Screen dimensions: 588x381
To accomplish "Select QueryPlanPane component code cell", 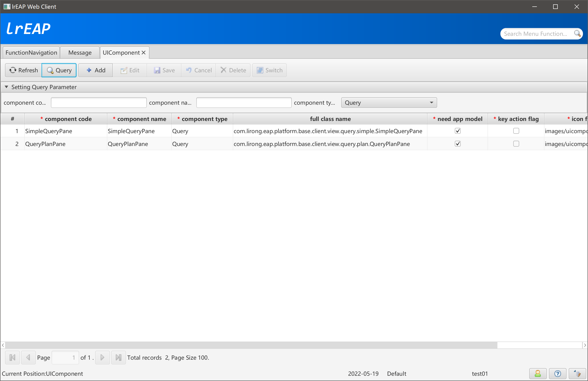I will point(66,144).
